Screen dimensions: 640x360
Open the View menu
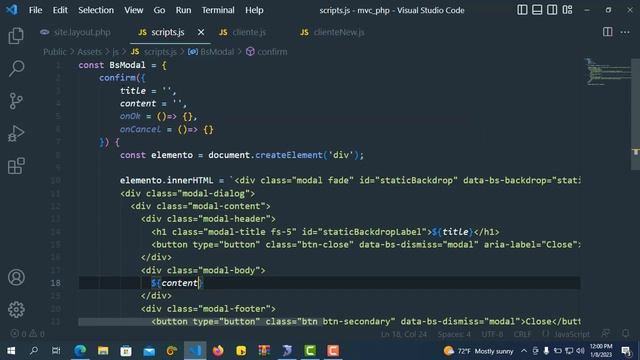tap(133, 10)
